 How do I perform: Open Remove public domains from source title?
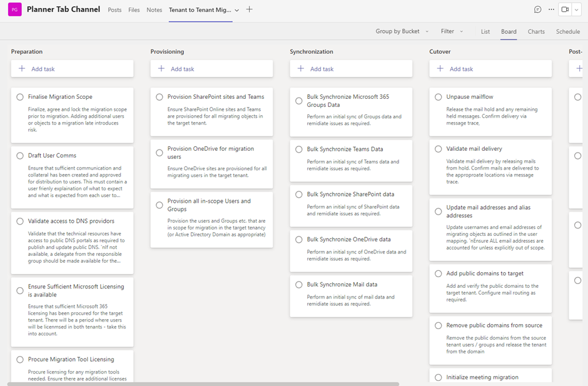tap(494, 325)
